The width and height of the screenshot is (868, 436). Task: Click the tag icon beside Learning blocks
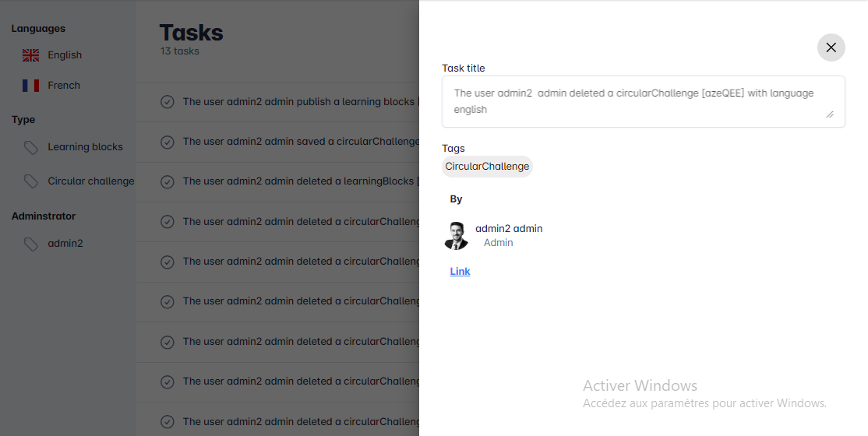[x=30, y=147]
